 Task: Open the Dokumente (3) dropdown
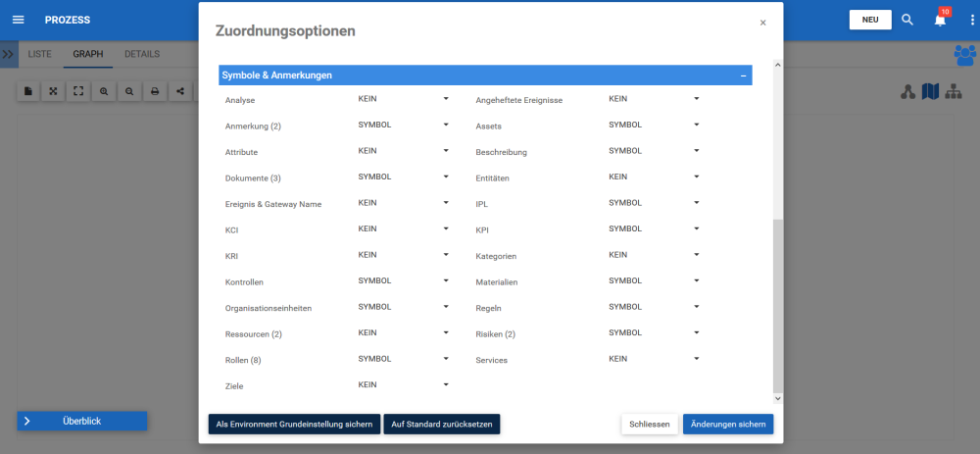(x=403, y=177)
